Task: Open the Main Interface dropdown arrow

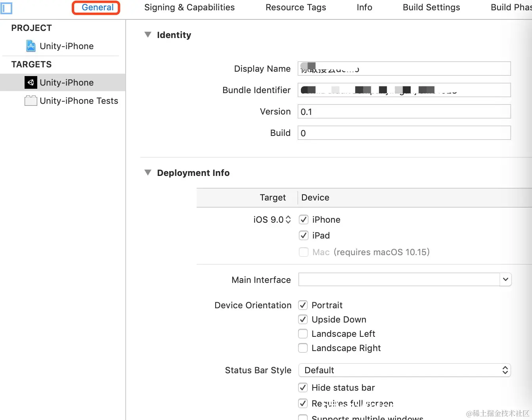Action: point(505,279)
